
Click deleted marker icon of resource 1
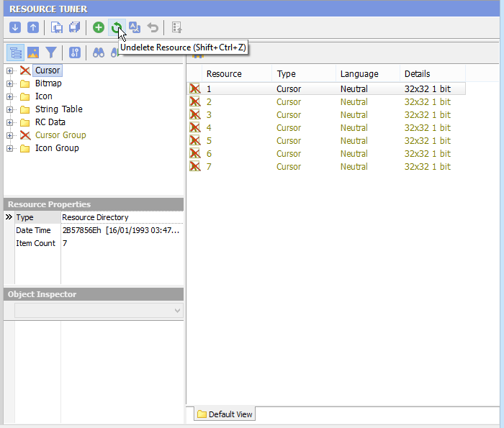pyautogui.click(x=195, y=88)
